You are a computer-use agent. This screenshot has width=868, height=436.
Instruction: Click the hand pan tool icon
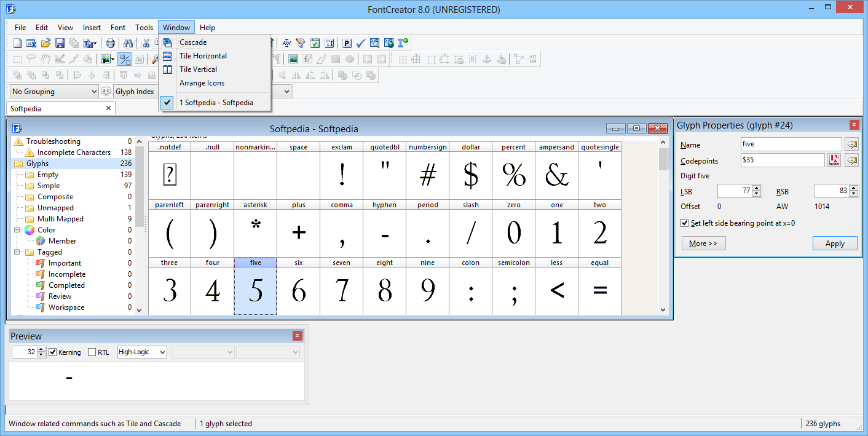click(45, 59)
